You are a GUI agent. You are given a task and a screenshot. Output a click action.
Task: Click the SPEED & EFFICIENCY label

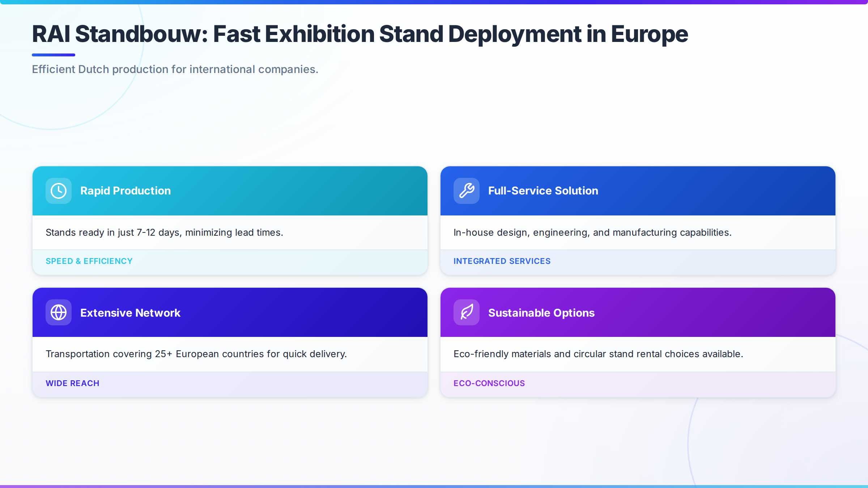(89, 261)
